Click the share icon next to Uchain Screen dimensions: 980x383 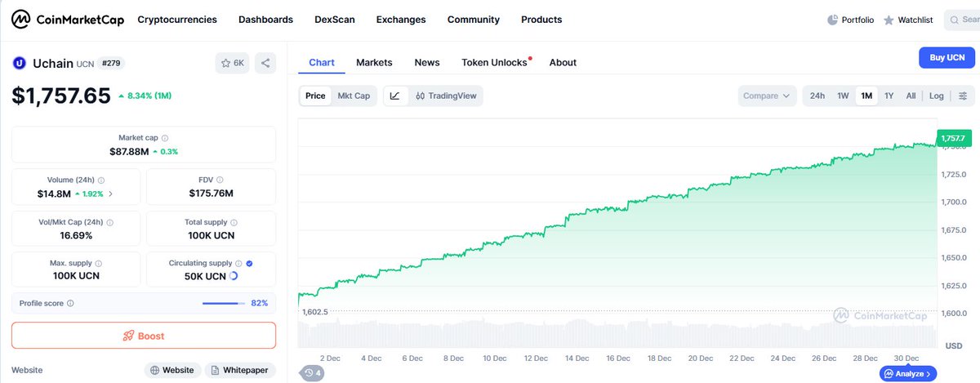[x=265, y=63]
